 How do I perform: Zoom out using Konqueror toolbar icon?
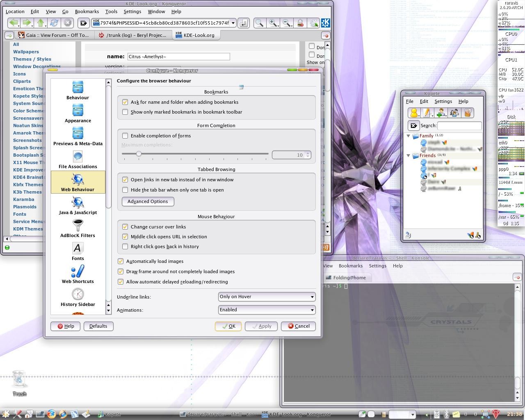[286, 23]
